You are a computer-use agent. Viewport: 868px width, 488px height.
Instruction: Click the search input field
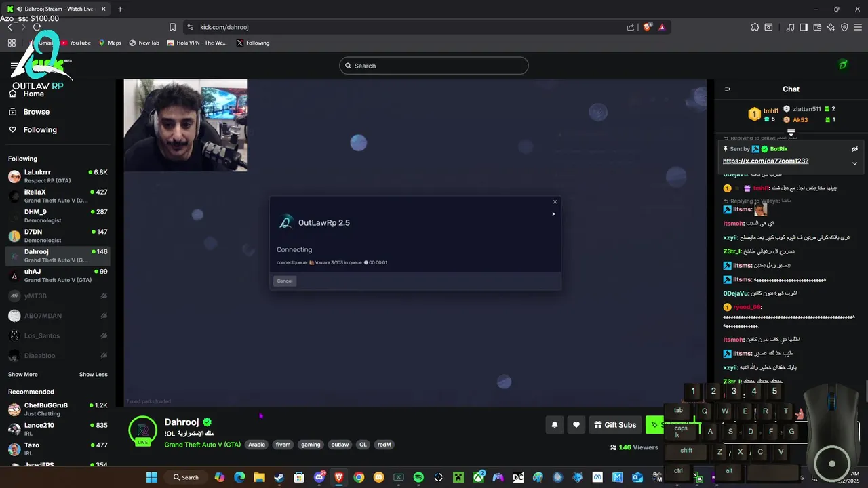pyautogui.click(x=434, y=66)
